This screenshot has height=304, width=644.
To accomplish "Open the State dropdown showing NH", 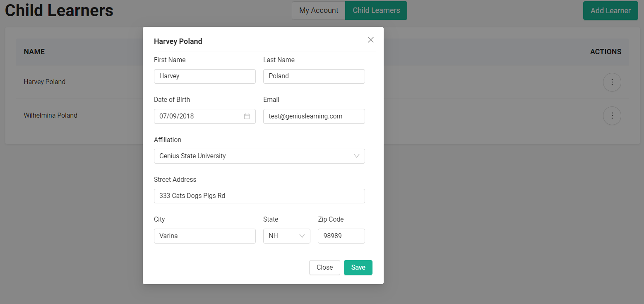I will pyautogui.click(x=286, y=236).
